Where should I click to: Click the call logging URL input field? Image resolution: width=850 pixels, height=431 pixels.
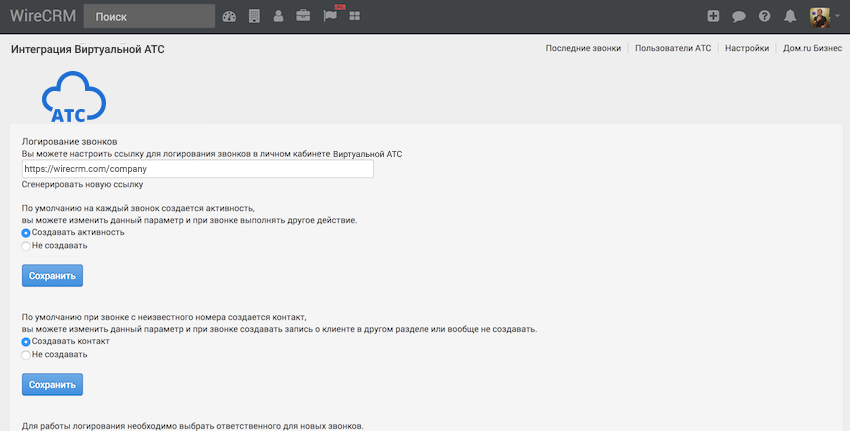(197, 169)
